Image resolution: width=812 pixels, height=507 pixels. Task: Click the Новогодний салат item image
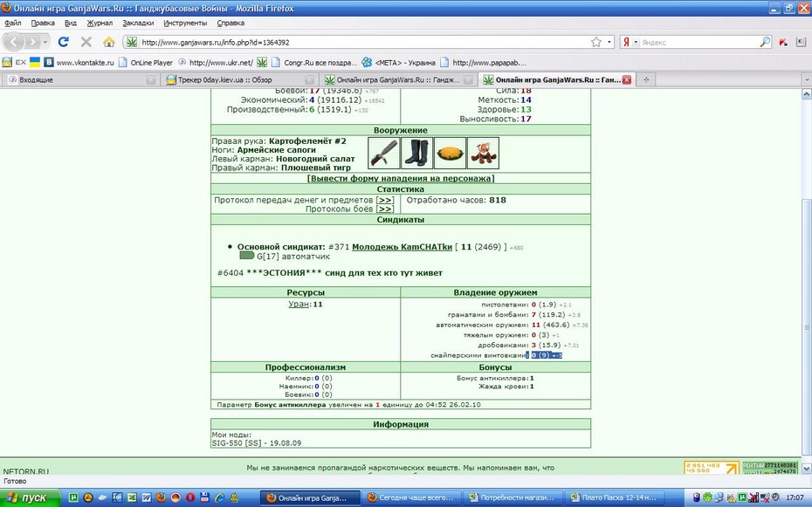click(x=450, y=153)
